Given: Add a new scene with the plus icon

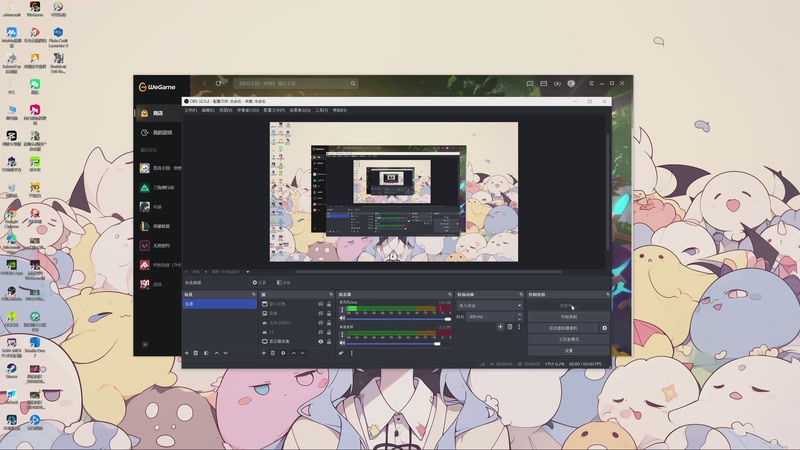Looking at the screenshot, I should coord(187,353).
